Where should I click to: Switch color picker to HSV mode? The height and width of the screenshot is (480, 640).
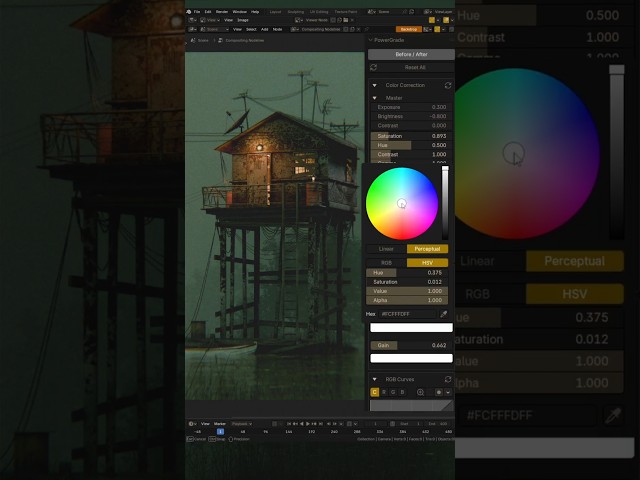pos(427,263)
